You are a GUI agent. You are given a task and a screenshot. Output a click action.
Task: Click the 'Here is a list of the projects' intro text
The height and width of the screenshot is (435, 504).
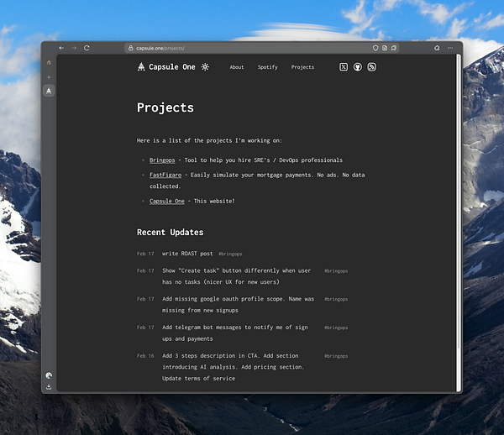click(209, 141)
